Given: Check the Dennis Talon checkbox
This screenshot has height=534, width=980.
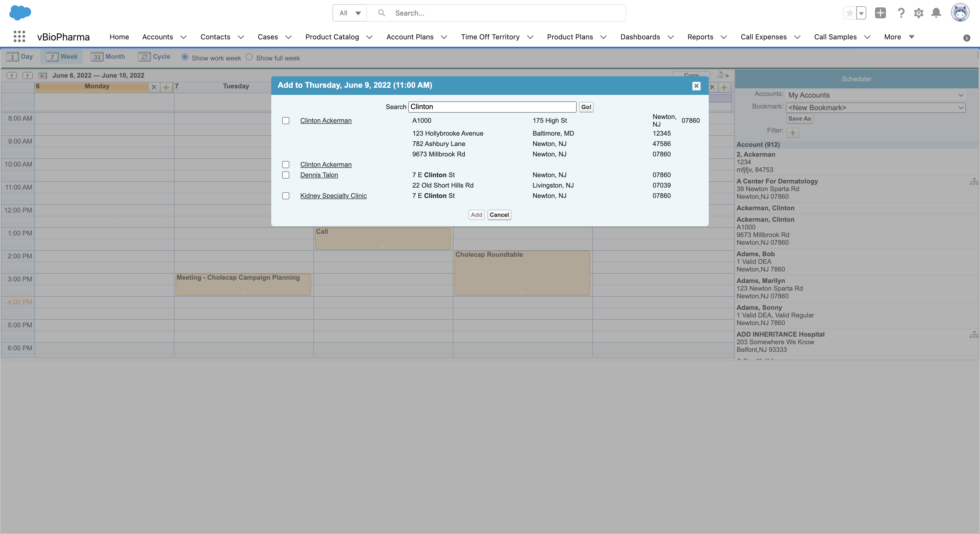Looking at the screenshot, I should pyautogui.click(x=286, y=175).
